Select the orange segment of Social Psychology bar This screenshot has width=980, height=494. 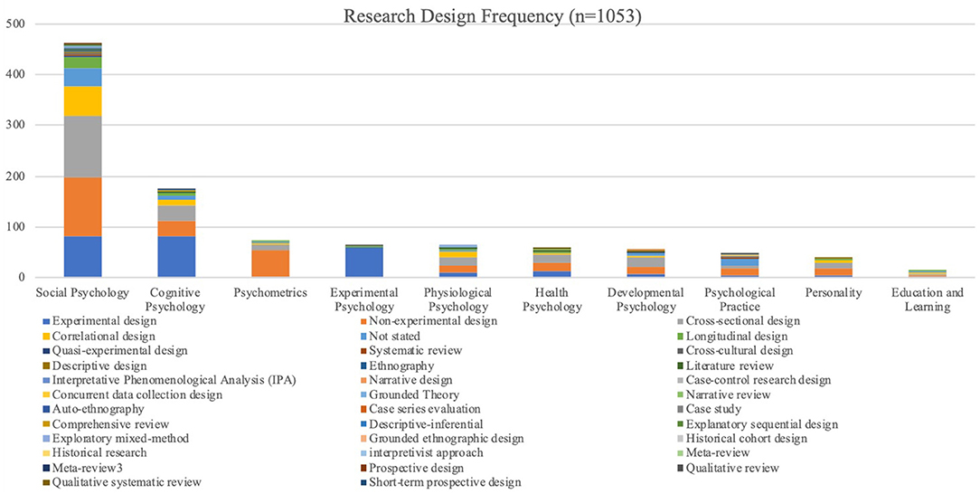pos(82,207)
